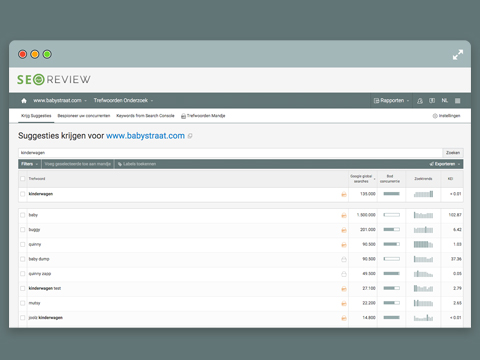This screenshot has height=360, width=480.
Task: Click the basket icon in quinny row
Action: (x=344, y=245)
